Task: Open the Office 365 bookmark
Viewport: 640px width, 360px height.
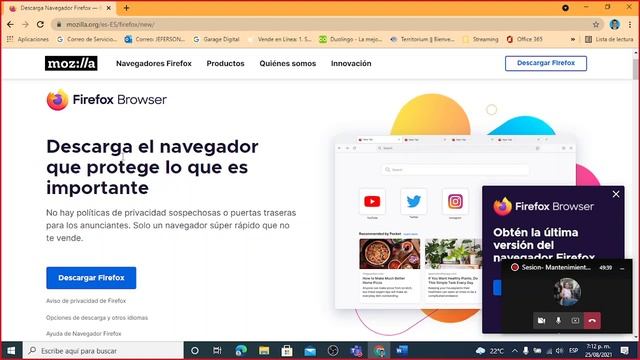Action: (524, 39)
